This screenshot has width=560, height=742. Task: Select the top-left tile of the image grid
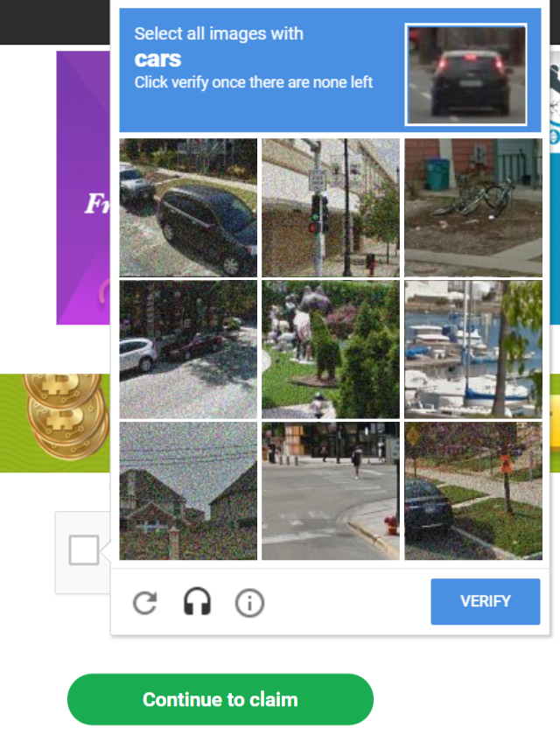tap(188, 207)
